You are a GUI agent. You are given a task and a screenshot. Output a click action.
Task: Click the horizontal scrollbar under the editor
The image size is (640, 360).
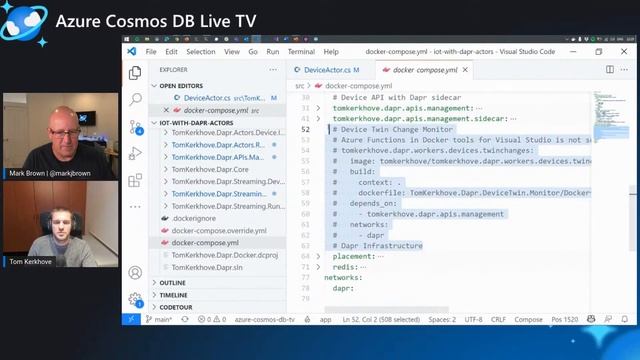(x=387, y=310)
